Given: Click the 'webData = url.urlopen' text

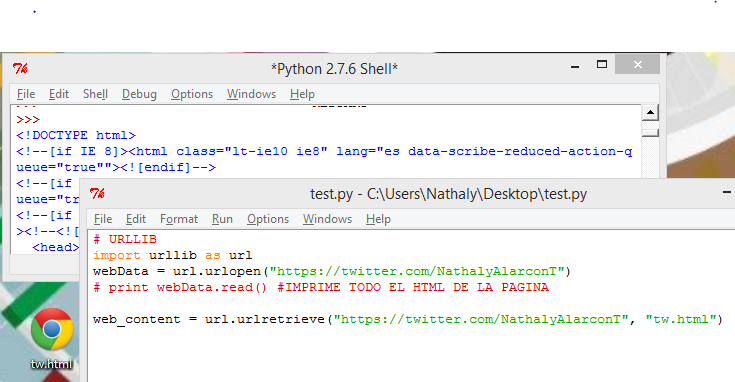Looking at the screenshot, I should tap(177, 271).
